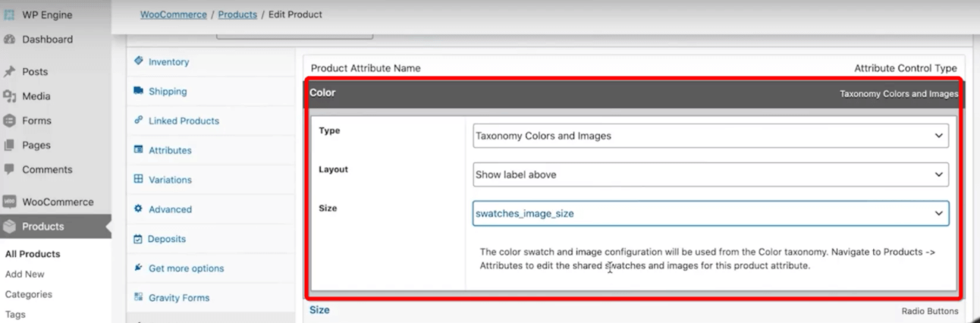Click the Pages sidebar icon

click(x=9, y=145)
